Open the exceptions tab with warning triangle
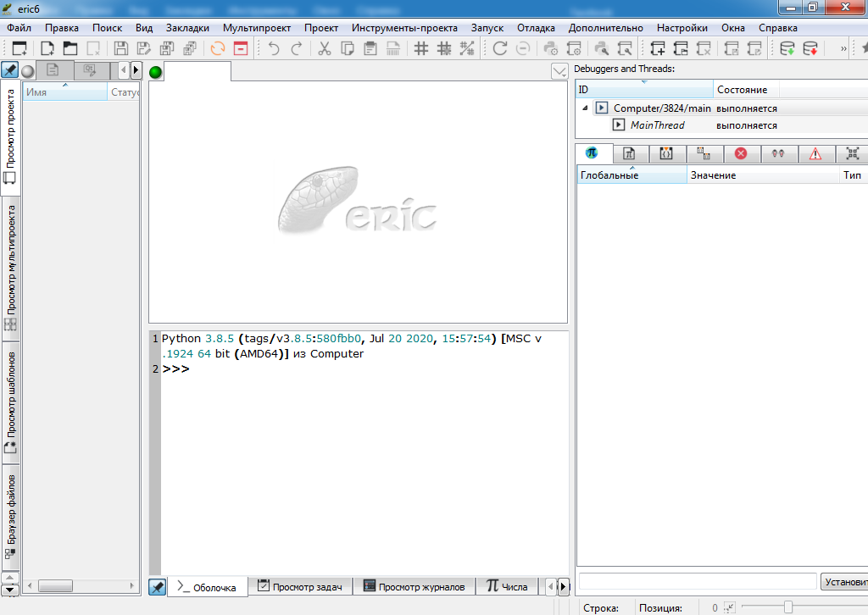 pyautogui.click(x=815, y=153)
